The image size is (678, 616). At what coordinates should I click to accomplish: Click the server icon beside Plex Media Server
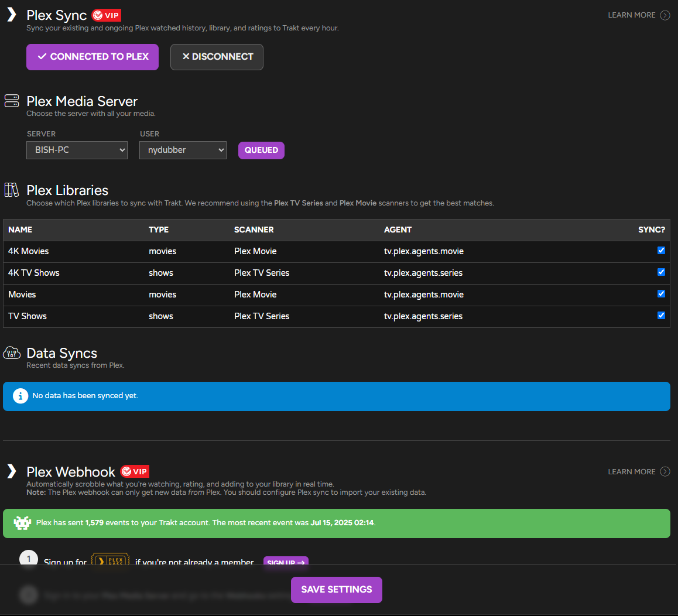12,101
